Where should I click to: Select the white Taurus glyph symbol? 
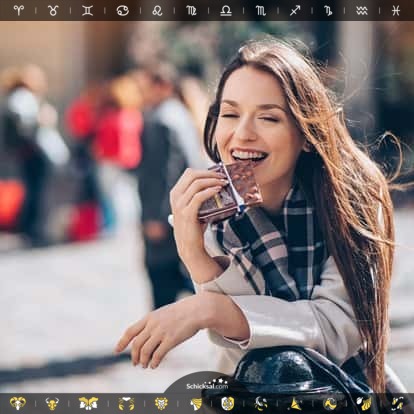coord(53,10)
